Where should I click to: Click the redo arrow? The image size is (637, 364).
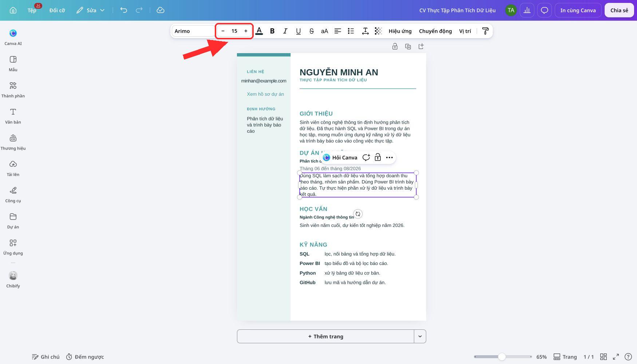[139, 10]
